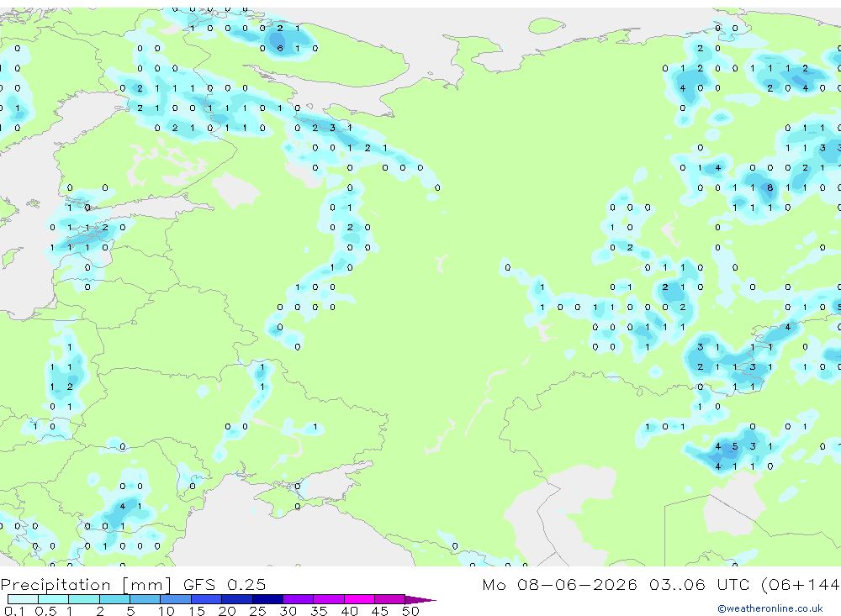Click the legend scale label "40"

coord(349,611)
